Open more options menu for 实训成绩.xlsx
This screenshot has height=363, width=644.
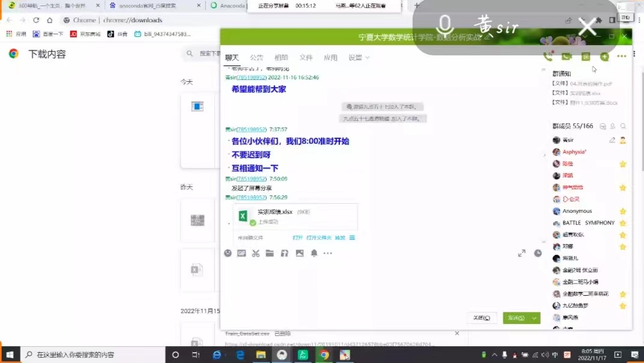(353, 237)
